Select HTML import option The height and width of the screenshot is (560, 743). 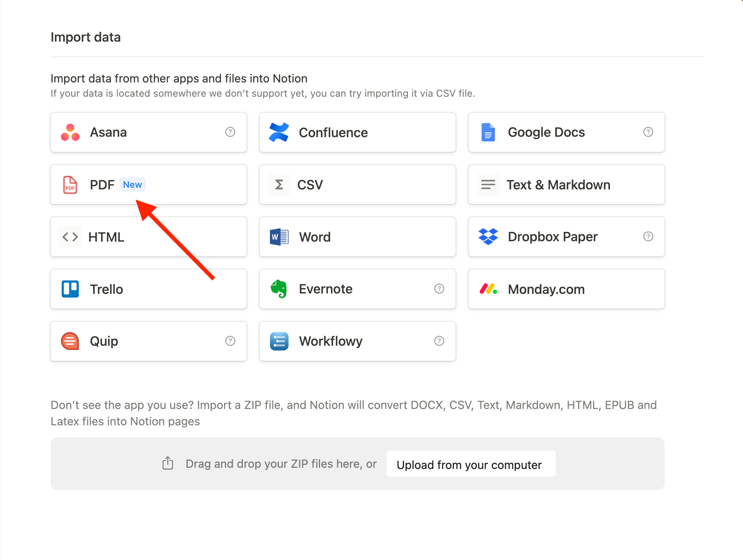[149, 237]
